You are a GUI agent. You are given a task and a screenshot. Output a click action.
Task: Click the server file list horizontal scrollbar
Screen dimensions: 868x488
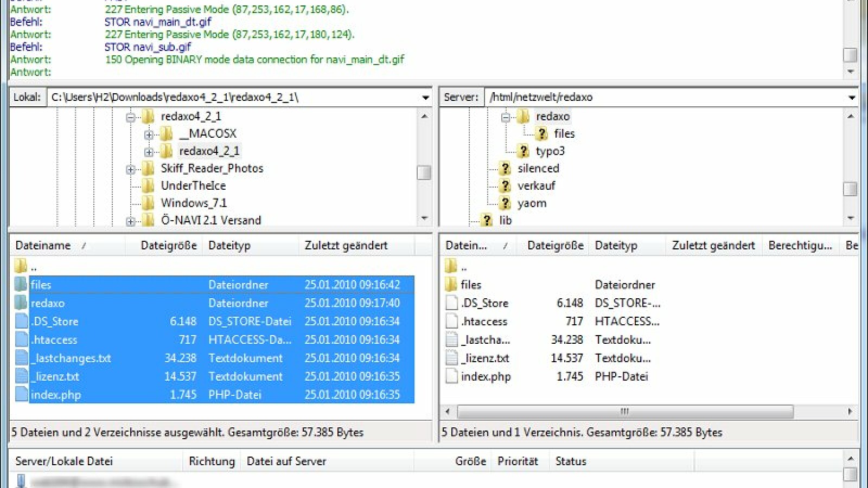(624, 412)
